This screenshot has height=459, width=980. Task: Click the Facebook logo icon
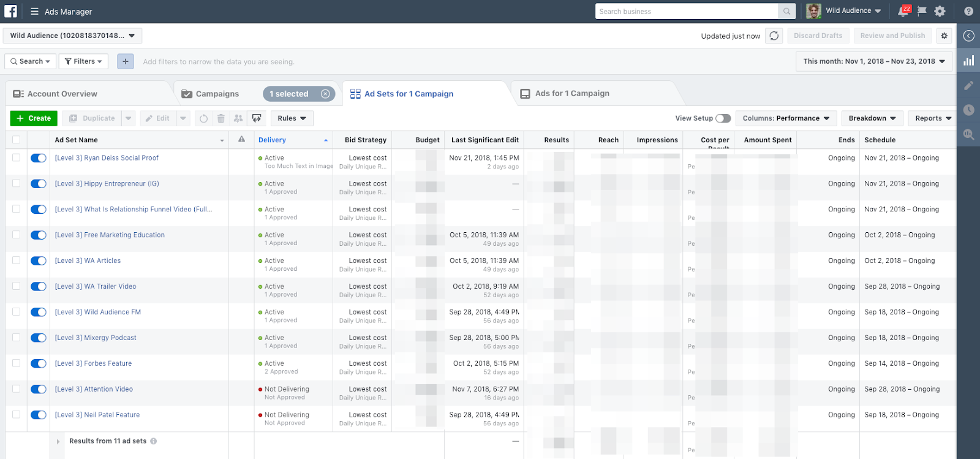(x=10, y=11)
